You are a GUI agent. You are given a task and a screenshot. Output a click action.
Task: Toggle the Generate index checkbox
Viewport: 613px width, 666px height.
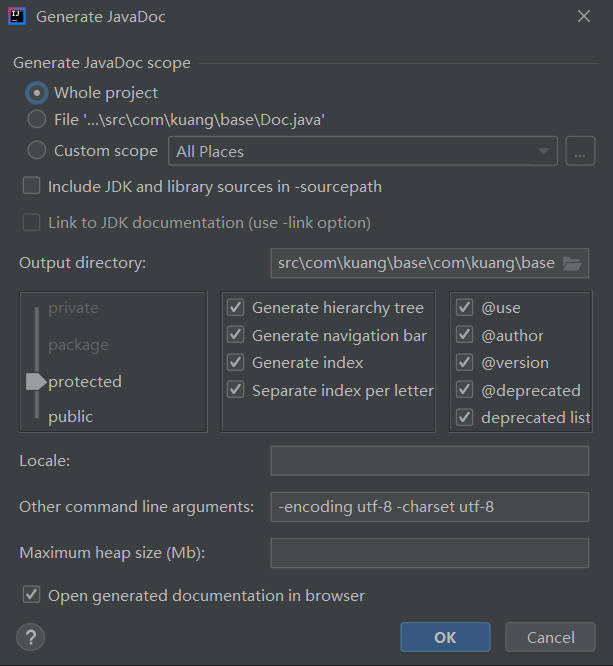(235, 363)
